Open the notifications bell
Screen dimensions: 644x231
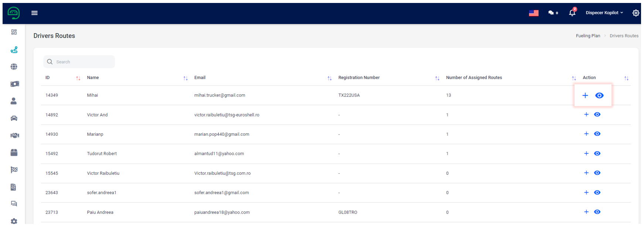(x=572, y=13)
